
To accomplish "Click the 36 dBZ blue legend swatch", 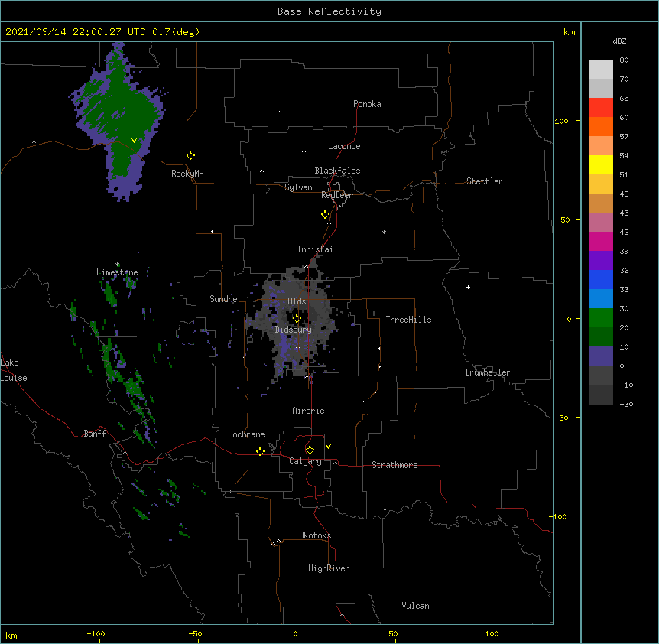I will click(x=601, y=279).
